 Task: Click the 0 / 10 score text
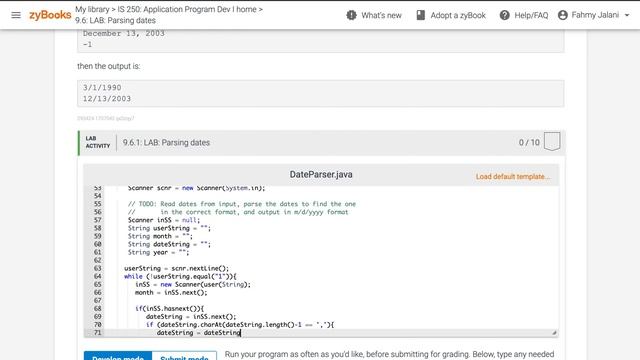pos(529,142)
